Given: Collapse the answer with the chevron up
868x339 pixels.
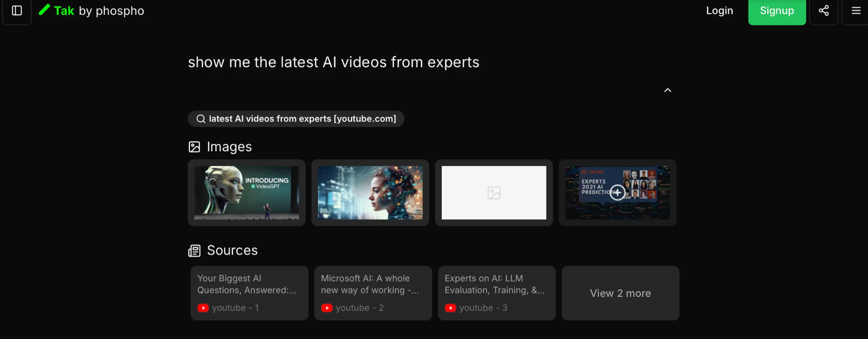Looking at the screenshot, I should click(667, 90).
